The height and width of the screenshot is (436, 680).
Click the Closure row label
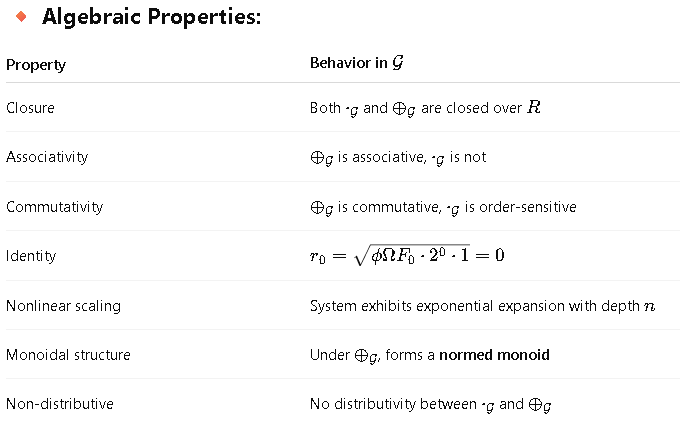click(30, 108)
